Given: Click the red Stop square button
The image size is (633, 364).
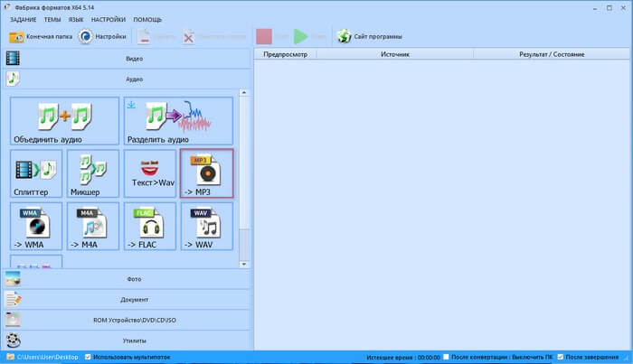Looking at the screenshot, I should tap(264, 36).
